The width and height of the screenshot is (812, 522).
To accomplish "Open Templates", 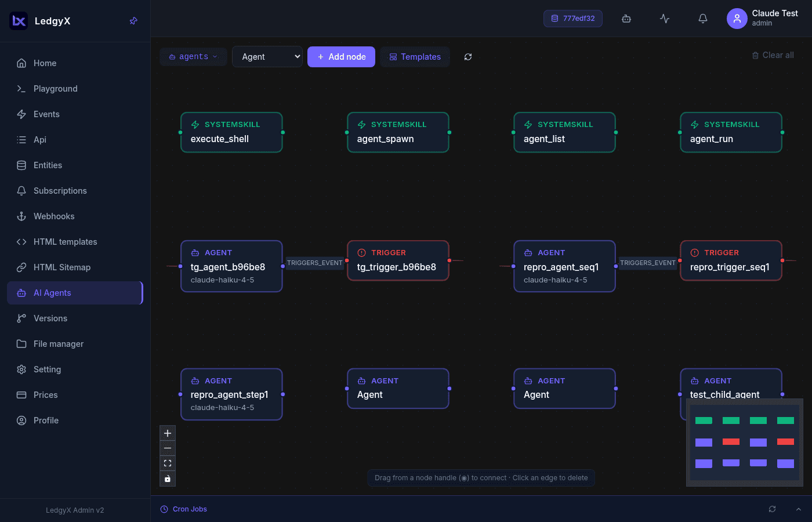I will coord(415,57).
